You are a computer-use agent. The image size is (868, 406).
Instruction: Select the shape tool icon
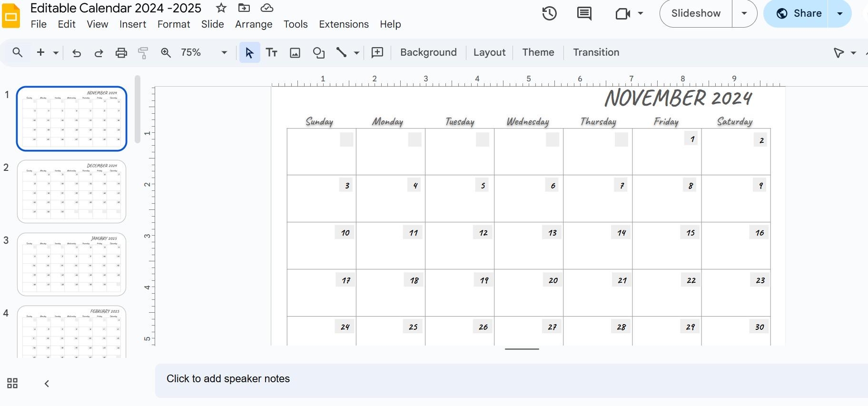(x=318, y=53)
